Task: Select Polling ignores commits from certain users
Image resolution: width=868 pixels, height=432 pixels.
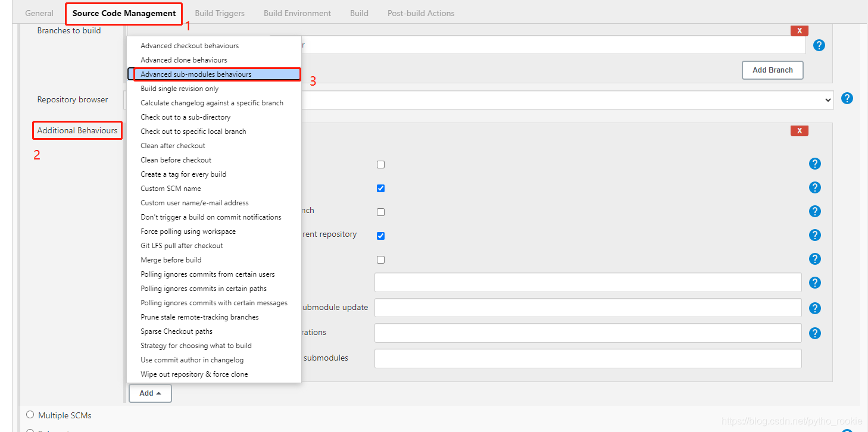Action: coord(214,274)
